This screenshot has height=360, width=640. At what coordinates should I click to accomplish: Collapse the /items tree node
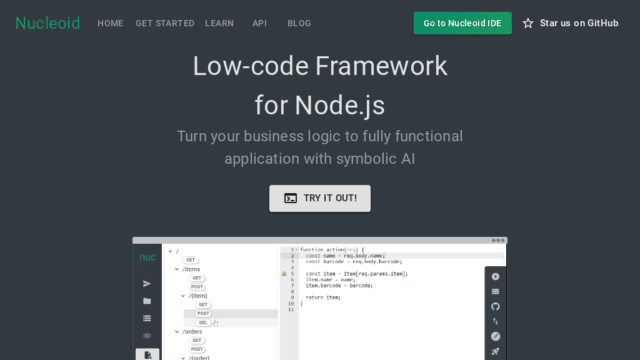pyautogui.click(x=177, y=269)
